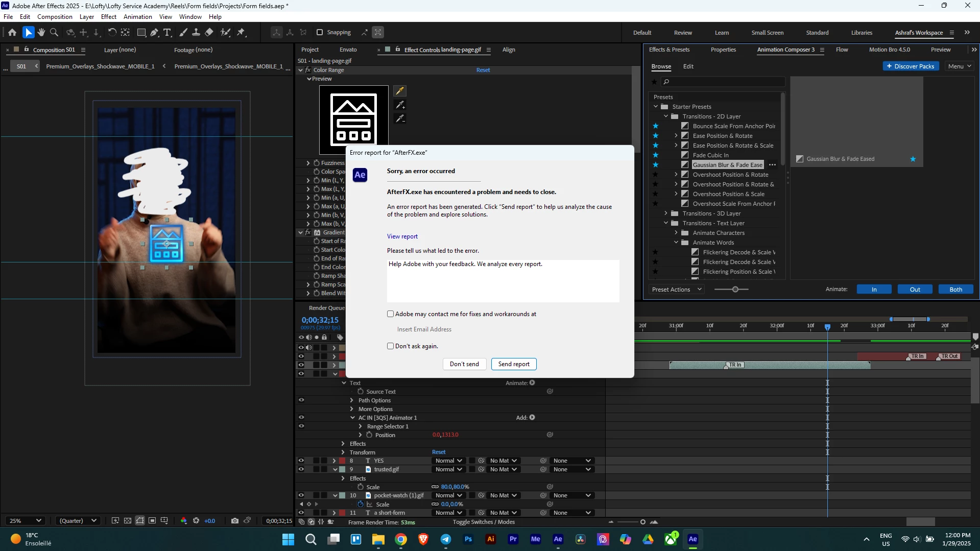980x551 pixels.
Task: Open the Effect menu
Action: click(109, 17)
